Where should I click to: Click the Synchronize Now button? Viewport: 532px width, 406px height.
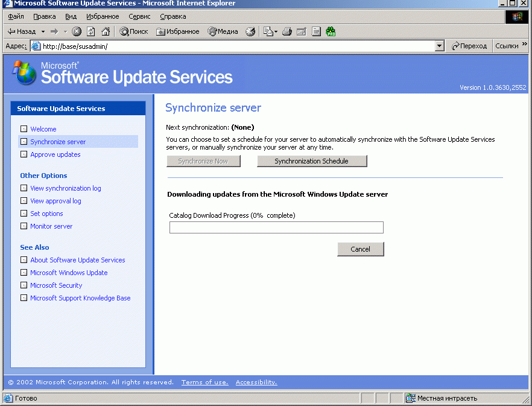click(x=203, y=161)
